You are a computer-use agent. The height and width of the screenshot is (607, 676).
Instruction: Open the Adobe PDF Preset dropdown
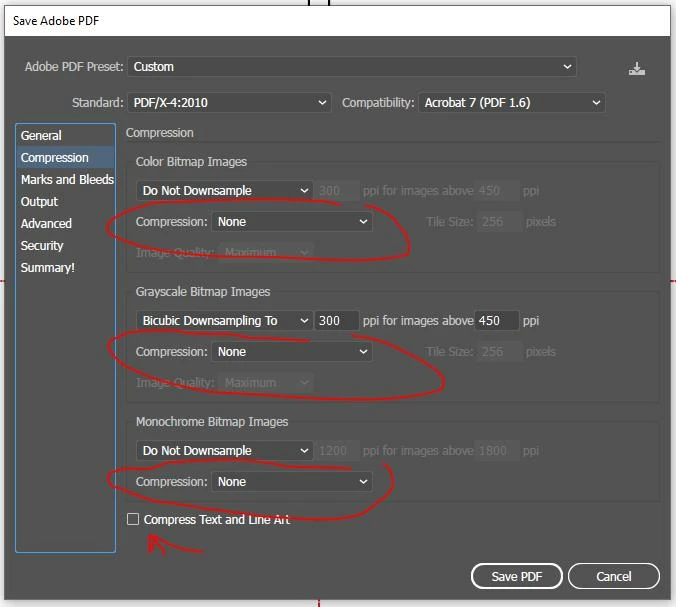point(352,67)
